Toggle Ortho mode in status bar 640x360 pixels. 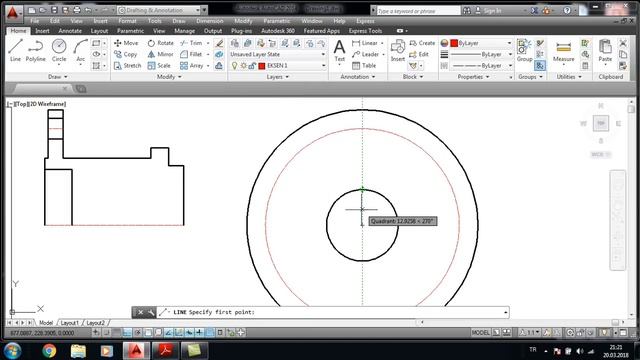127,333
